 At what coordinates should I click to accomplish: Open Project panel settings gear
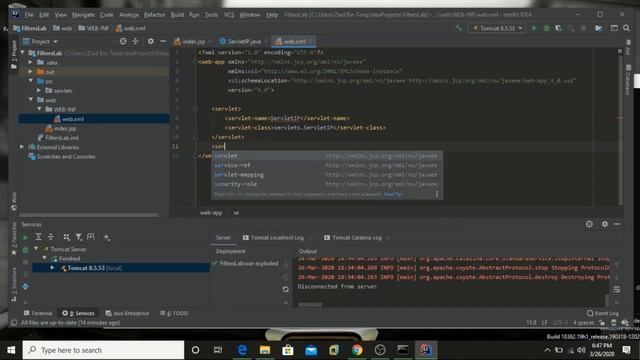point(151,41)
